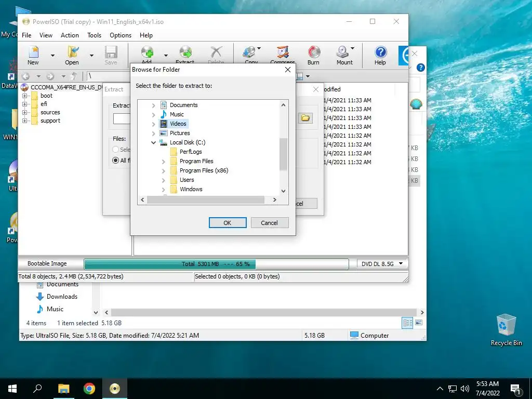Expand the Program Files folder node
Screen dimensions: 532x399
click(x=164, y=162)
